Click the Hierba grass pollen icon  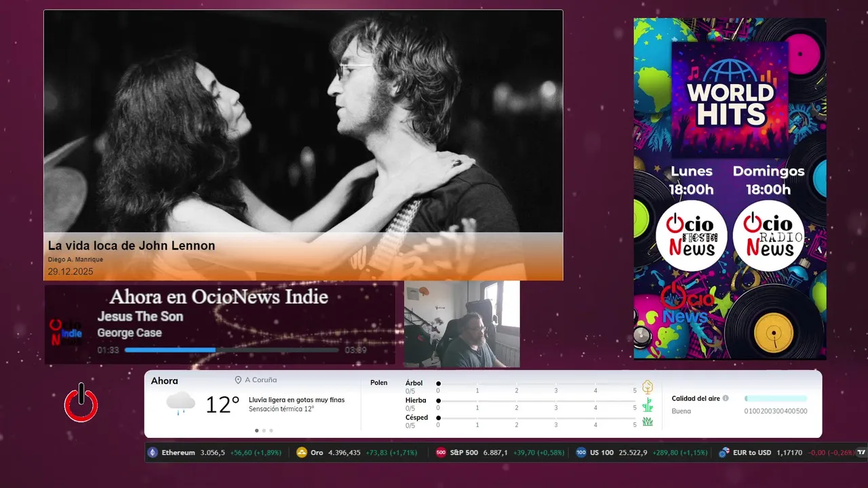click(648, 405)
